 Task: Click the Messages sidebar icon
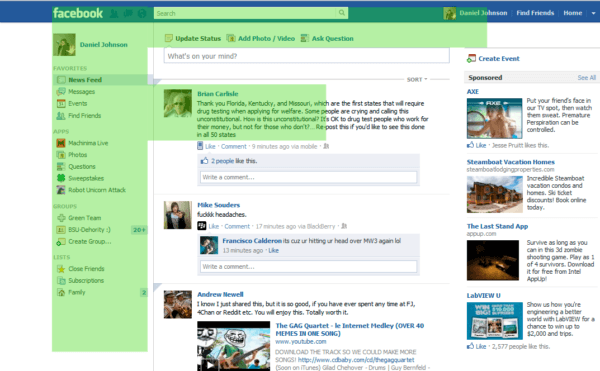(x=61, y=92)
